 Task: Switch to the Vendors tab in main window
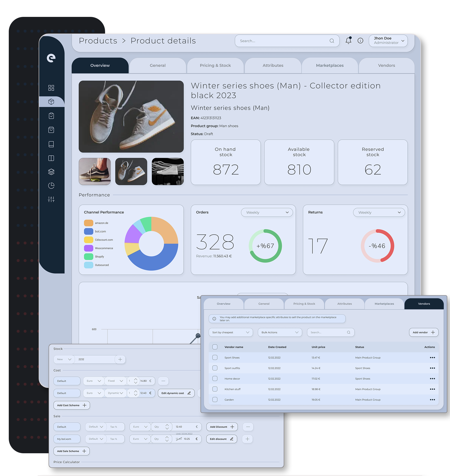click(x=386, y=66)
